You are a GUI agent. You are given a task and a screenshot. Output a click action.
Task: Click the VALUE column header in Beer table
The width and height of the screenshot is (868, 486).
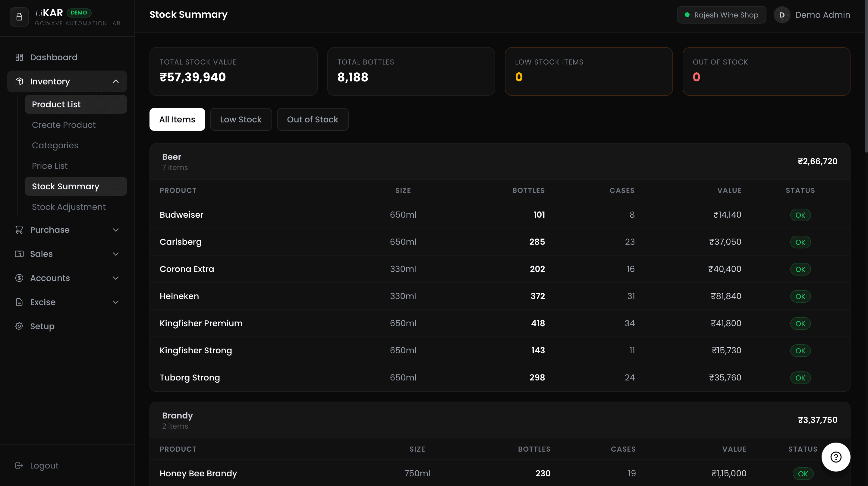(x=729, y=191)
